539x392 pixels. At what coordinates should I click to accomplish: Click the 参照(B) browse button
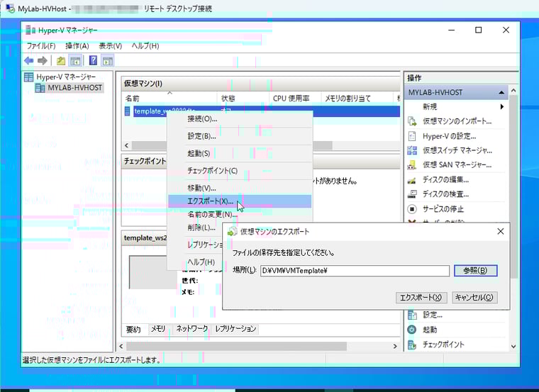(x=475, y=270)
